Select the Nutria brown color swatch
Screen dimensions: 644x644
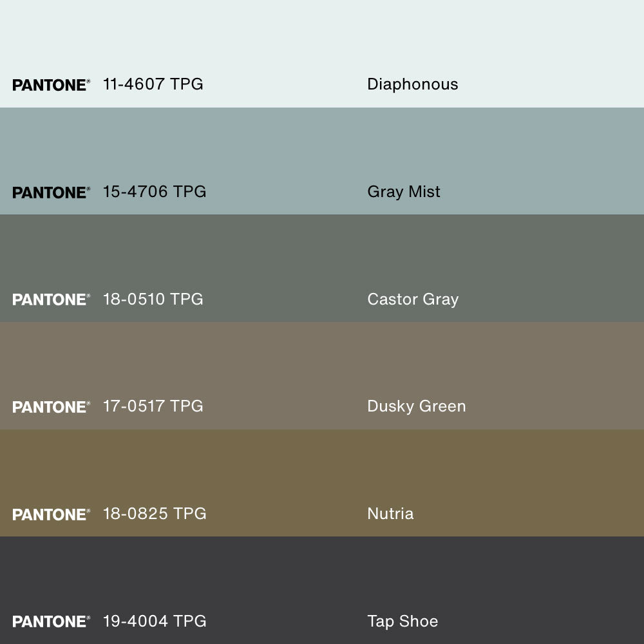click(x=322, y=470)
